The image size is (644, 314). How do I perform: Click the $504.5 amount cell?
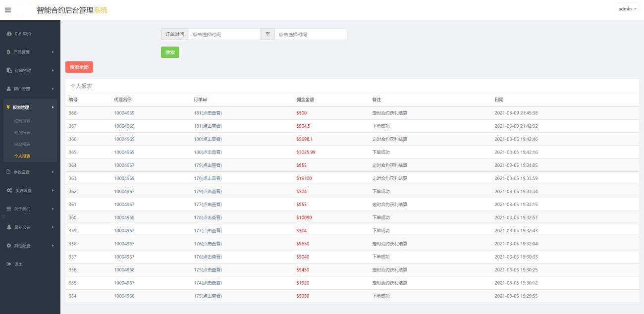point(303,126)
